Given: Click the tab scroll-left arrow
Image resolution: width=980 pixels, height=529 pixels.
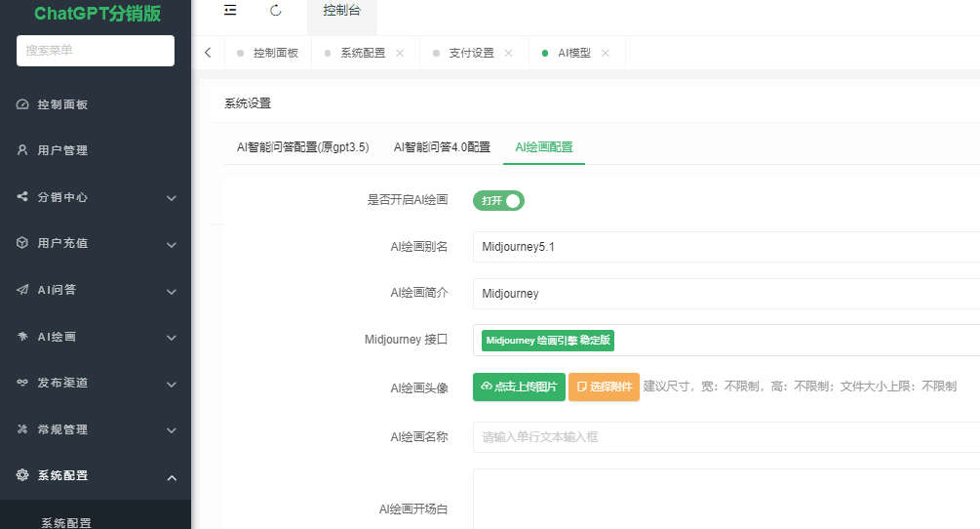Looking at the screenshot, I should pos(208,53).
